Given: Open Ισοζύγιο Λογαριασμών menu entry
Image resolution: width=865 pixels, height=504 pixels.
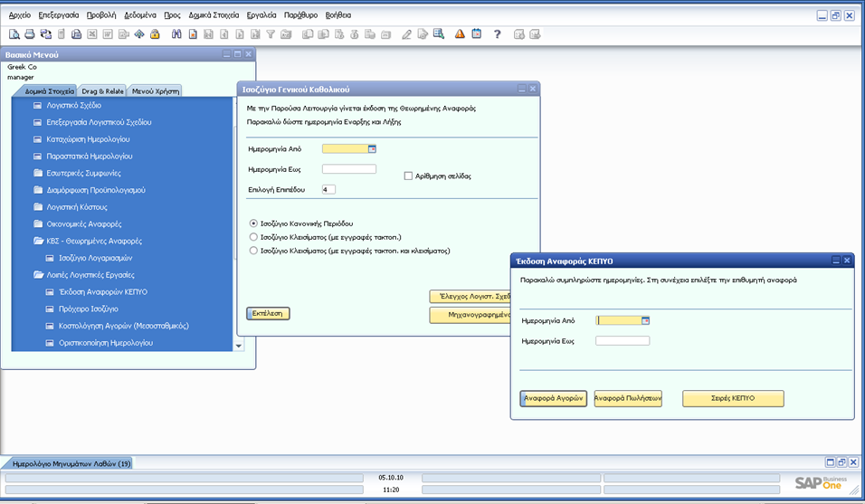Looking at the screenshot, I should (95, 258).
